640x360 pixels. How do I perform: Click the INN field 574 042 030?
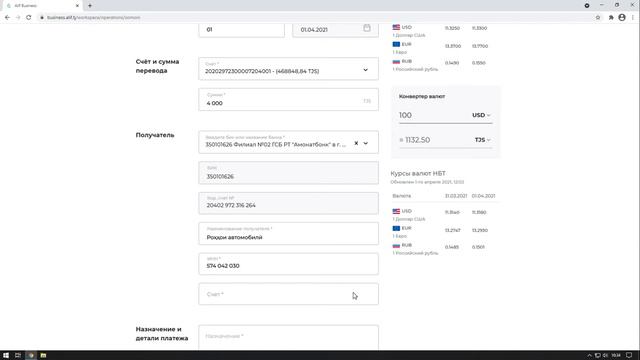pos(288,264)
